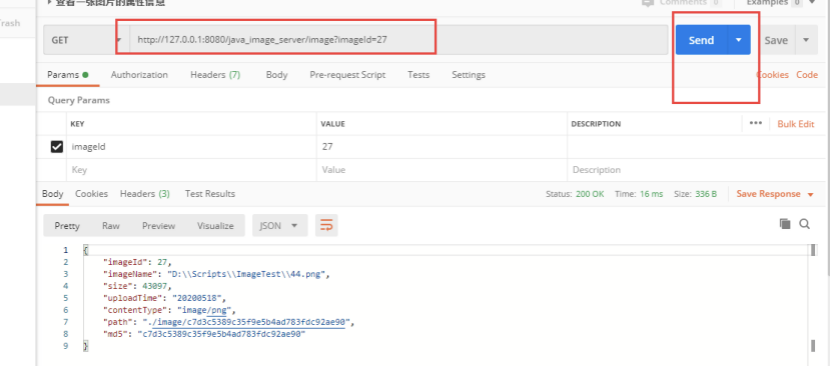Switch to the Authorization tab
This screenshot has height=366, width=830.
pyautogui.click(x=139, y=75)
